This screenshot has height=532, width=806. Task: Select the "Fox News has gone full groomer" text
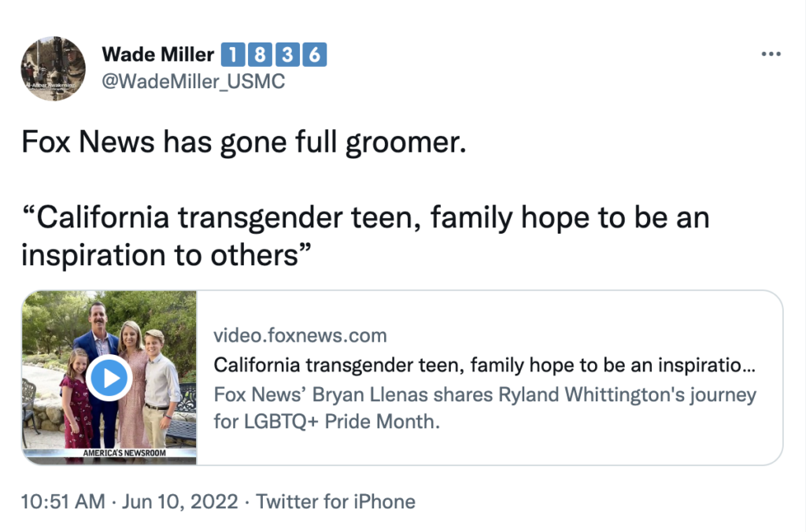[x=243, y=142]
